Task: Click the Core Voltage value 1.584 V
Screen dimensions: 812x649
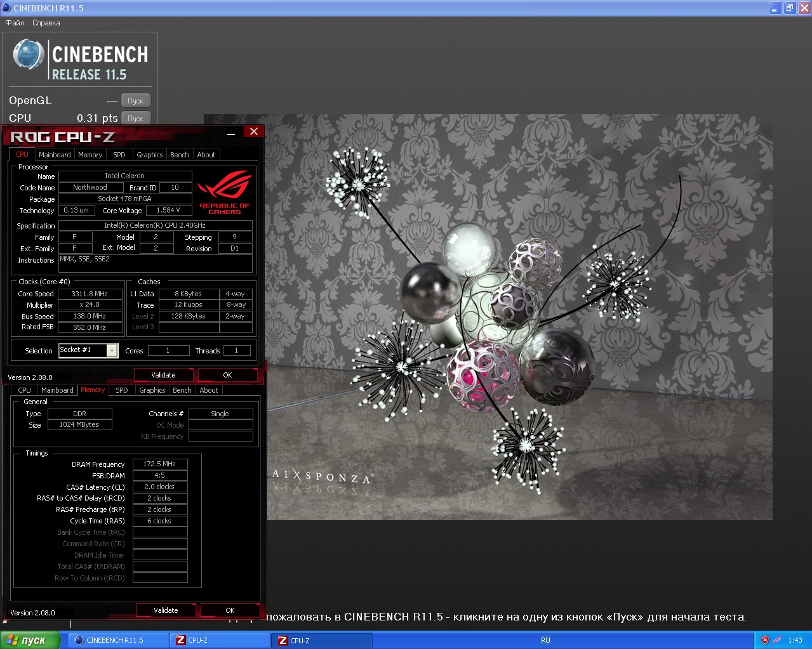Action: (169, 210)
